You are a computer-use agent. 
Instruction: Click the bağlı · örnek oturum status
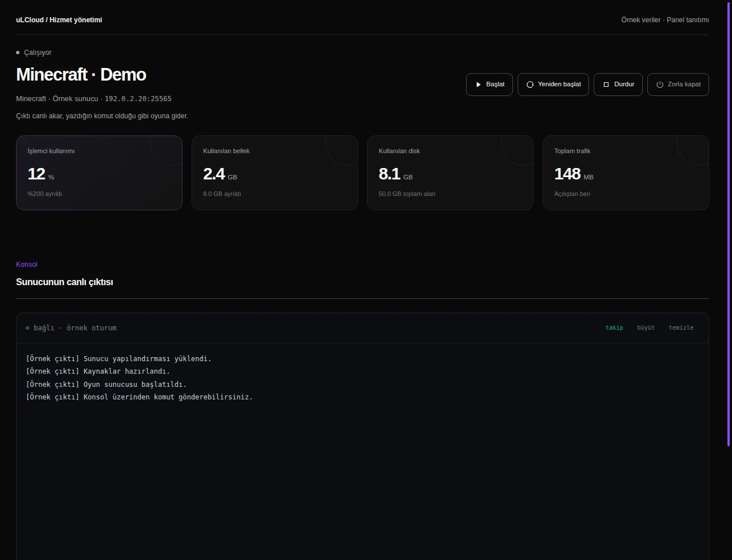75,328
